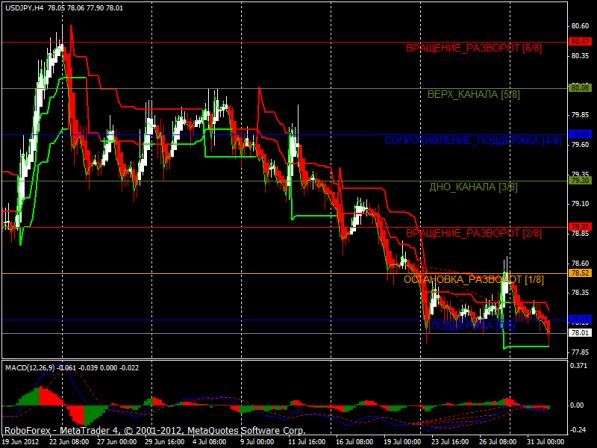Click the red 80.47 price tag
This screenshot has width=597, height=448.
tap(580, 41)
